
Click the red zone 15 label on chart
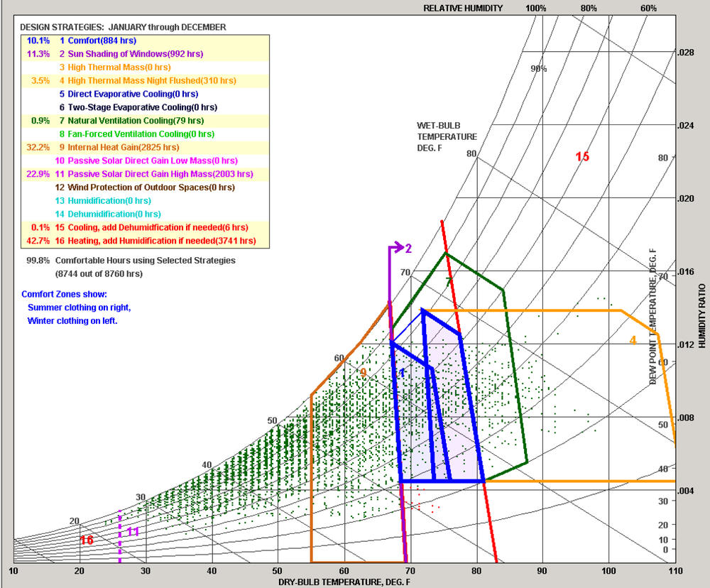pos(582,157)
